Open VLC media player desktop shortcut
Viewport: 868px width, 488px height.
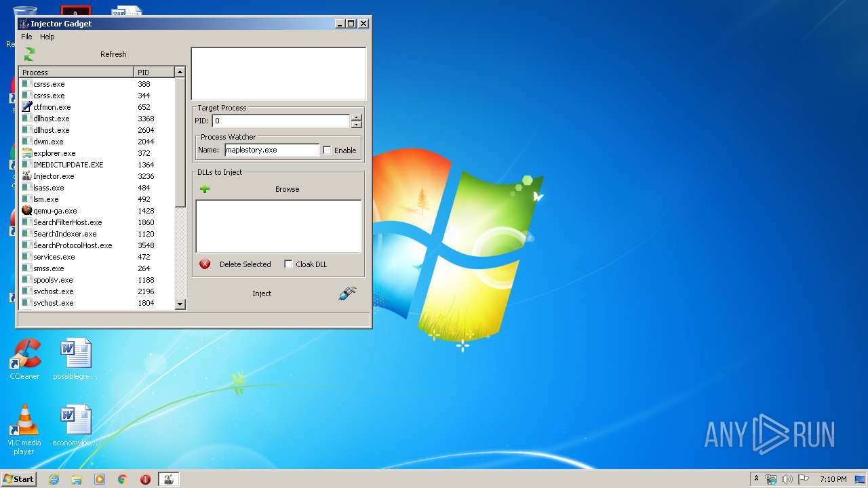[x=24, y=430]
